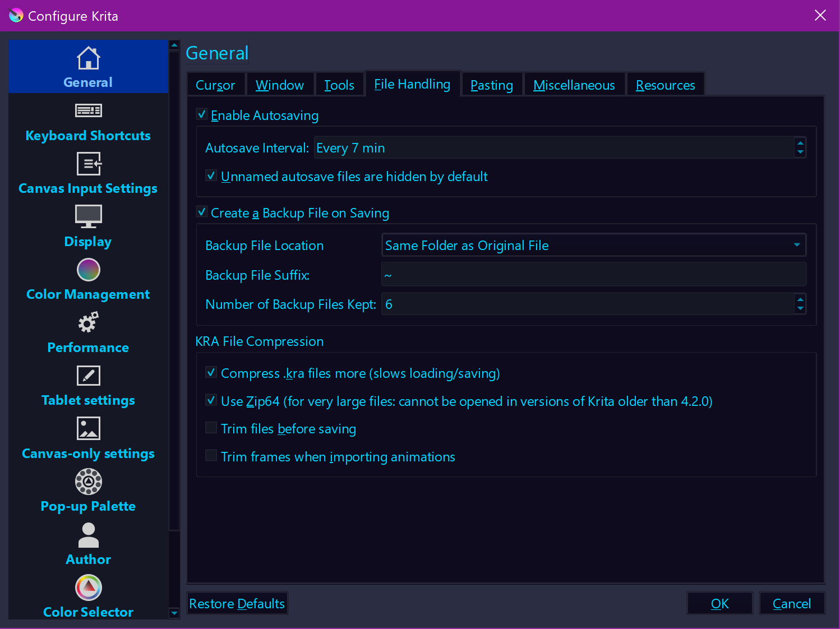
Task: Disable the Enable Autosaving checkbox
Action: [202, 114]
